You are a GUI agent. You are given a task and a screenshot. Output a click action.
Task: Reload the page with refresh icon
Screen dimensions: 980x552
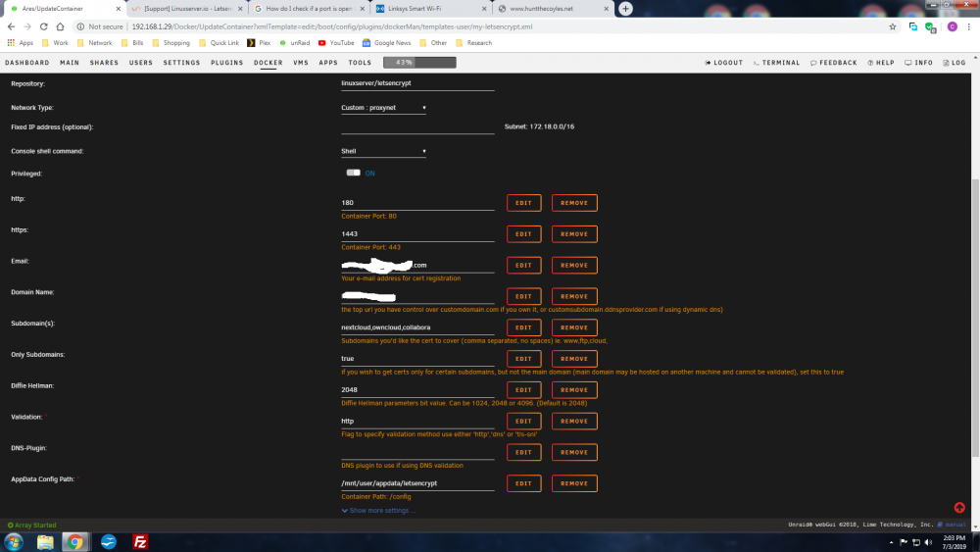(44, 26)
